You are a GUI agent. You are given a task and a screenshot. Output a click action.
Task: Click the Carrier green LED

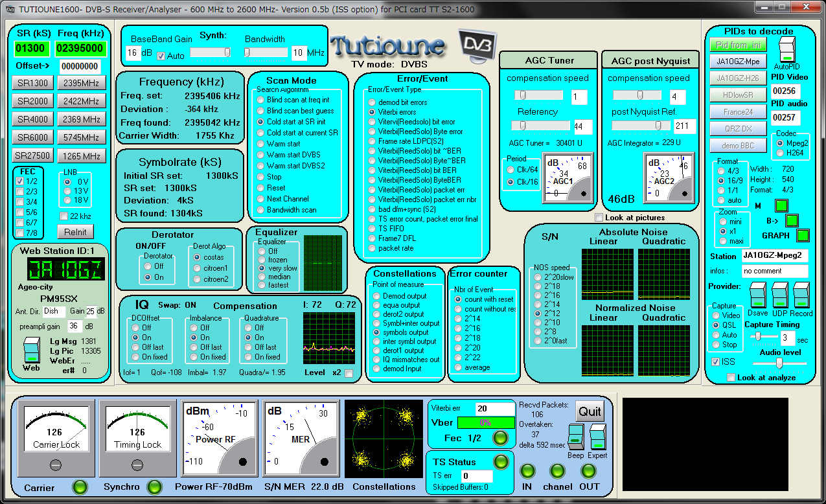click(x=80, y=487)
